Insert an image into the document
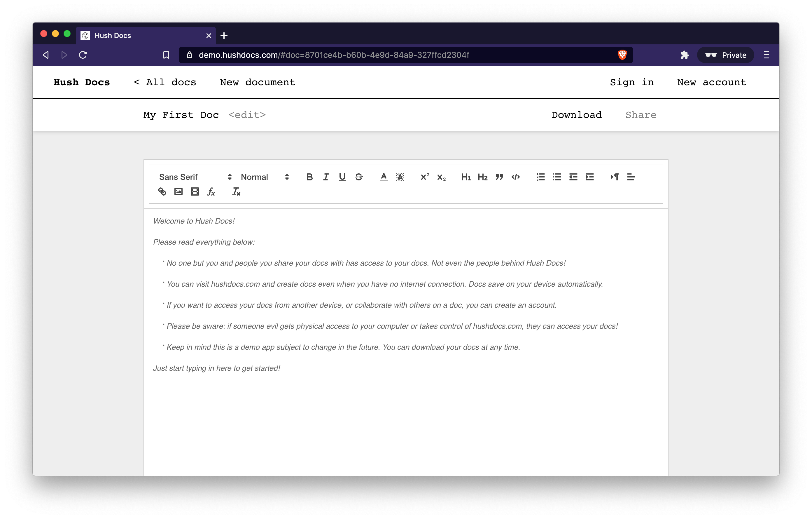 [x=178, y=192]
